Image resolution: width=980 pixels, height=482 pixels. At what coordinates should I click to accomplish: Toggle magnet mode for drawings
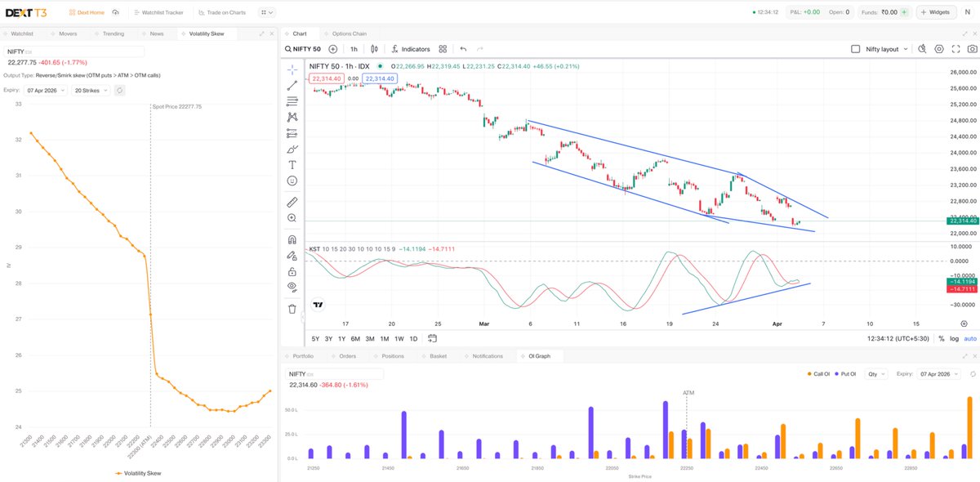click(x=292, y=239)
